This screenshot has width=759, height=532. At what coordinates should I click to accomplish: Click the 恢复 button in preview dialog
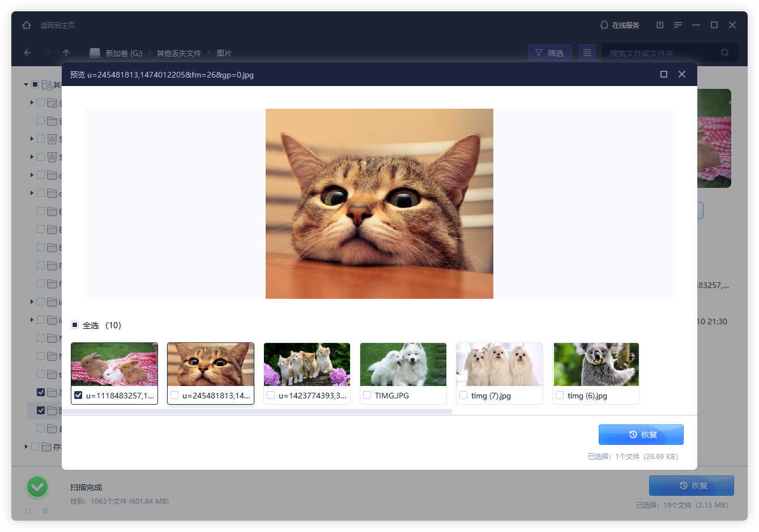[641, 435]
